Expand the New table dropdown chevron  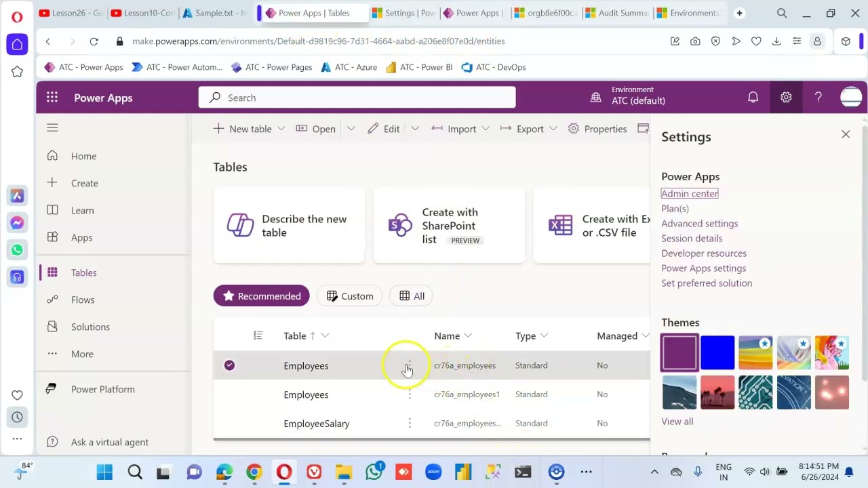281,129
